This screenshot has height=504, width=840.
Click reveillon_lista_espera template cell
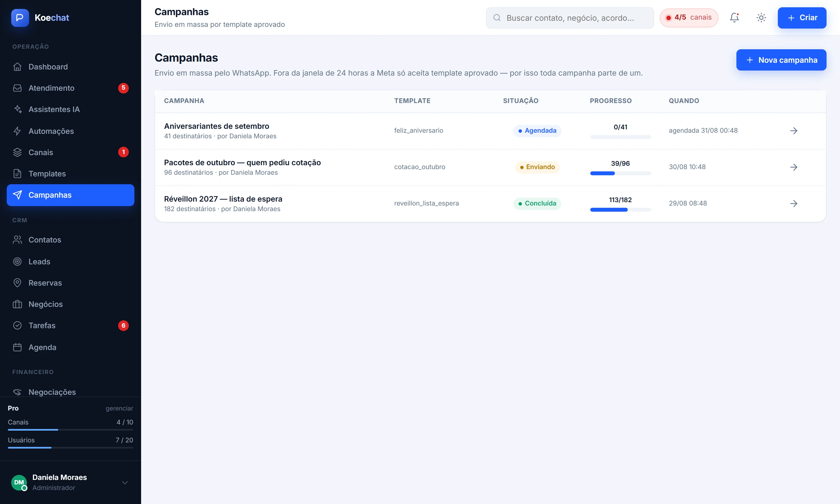pyautogui.click(x=426, y=203)
